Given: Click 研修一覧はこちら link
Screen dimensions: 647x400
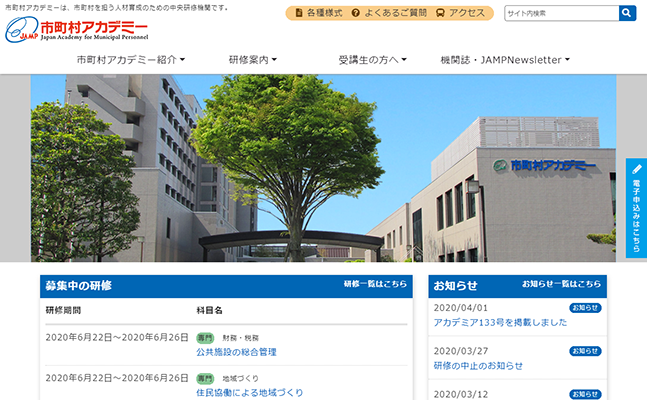Looking at the screenshot, I should 375,284.
